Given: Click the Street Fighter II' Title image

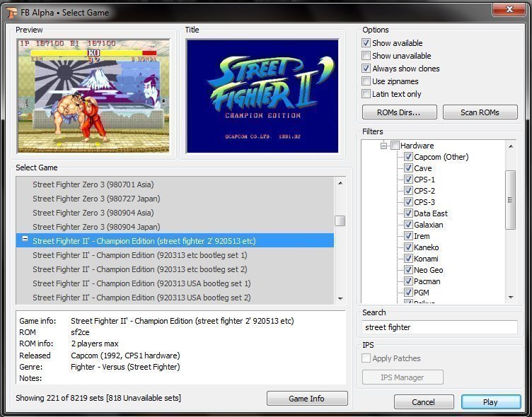Looking at the screenshot, I should [262, 96].
